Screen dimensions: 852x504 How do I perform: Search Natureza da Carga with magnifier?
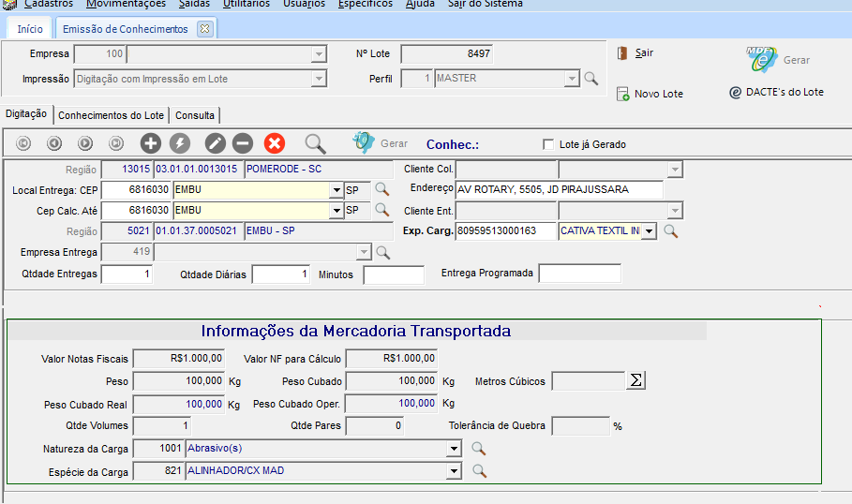pyautogui.click(x=479, y=449)
